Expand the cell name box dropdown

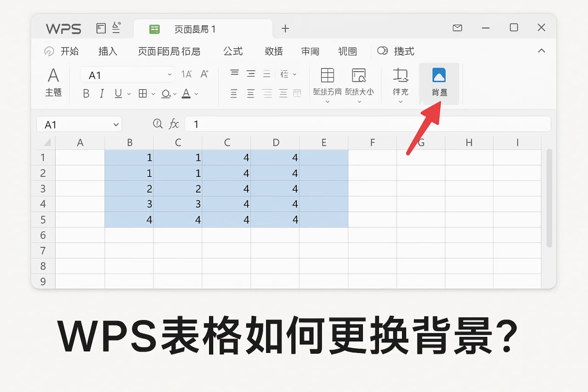point(115,124)
